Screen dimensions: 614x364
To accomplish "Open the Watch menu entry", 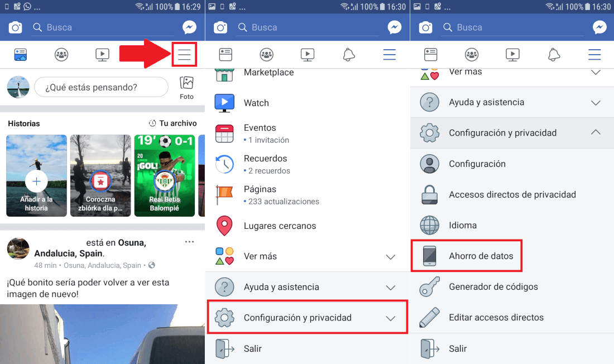I will coord(308,103).
